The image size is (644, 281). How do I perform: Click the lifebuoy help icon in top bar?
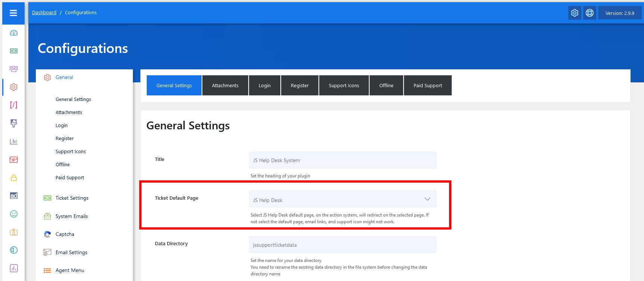tap(589, 13)
